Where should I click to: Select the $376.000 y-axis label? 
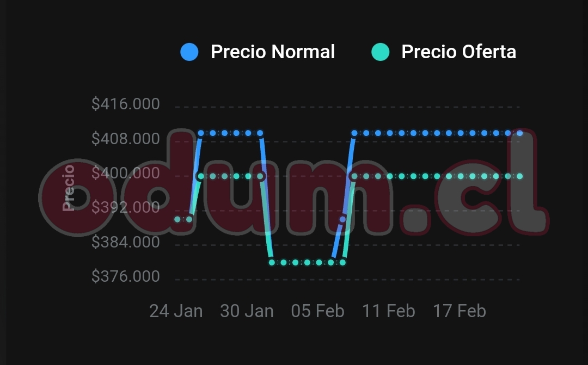[x=126, y=276]
